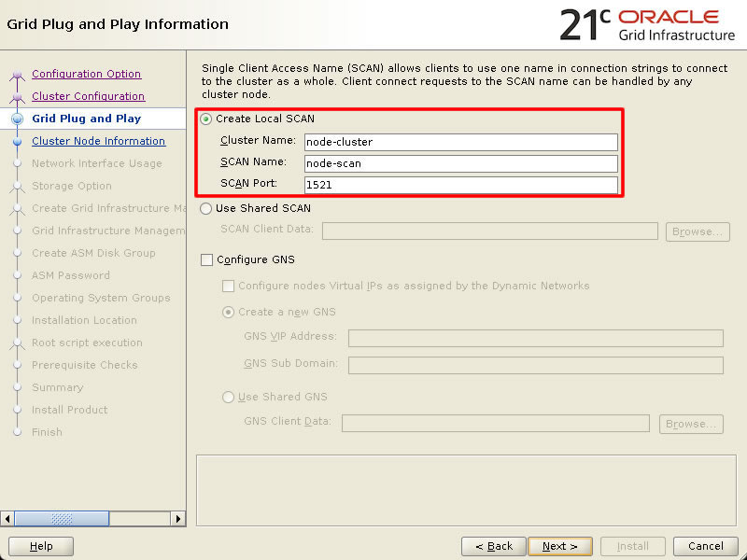This screenshot has width=747, height=560.
Task: Click the right arrow of the sidebar scrollbar
Action: tap(178, 519)
